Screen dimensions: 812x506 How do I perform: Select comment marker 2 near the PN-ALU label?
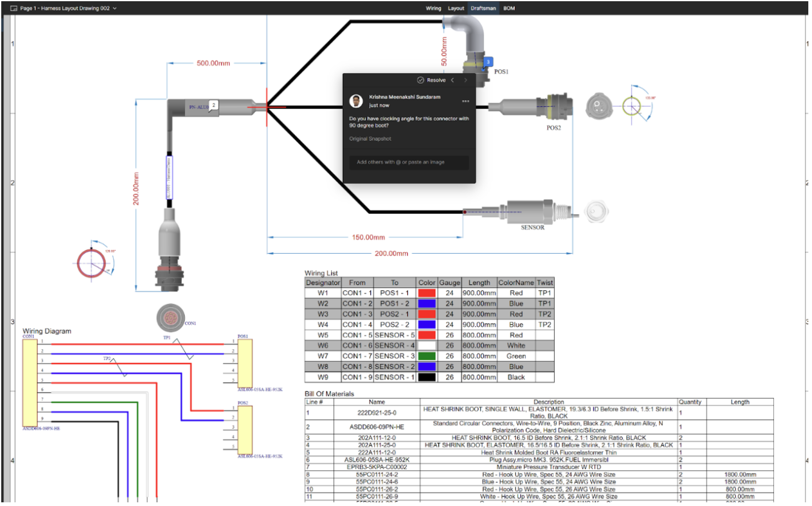[214, 105]
